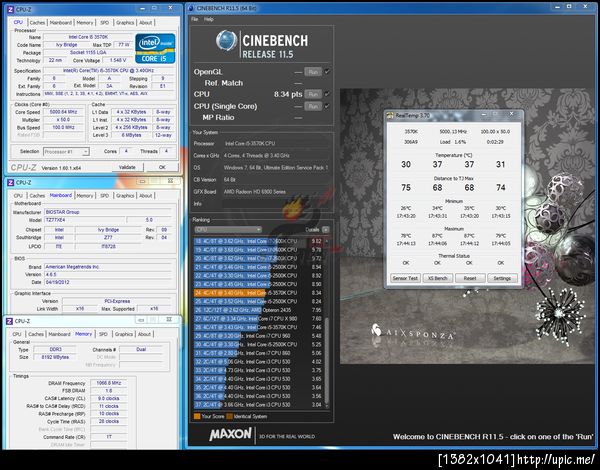The width and height of the screenshot is (600, 470).
Task: Select ranking row 18 scoring 9.82
Action: click(258, 241)
